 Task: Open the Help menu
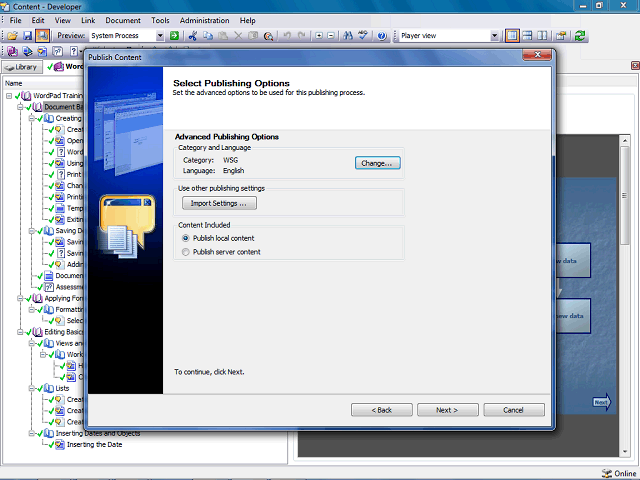pyautogui.click(x=247, y=20)
